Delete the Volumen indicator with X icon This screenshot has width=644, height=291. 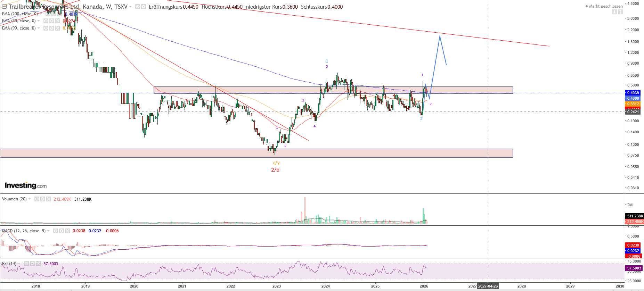[x=49, y=199]
